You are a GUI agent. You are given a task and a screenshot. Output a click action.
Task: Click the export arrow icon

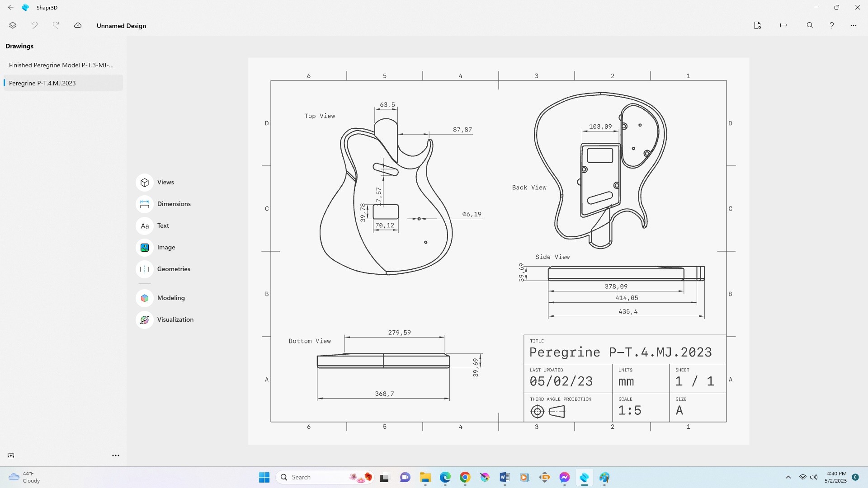coord(784,25)
